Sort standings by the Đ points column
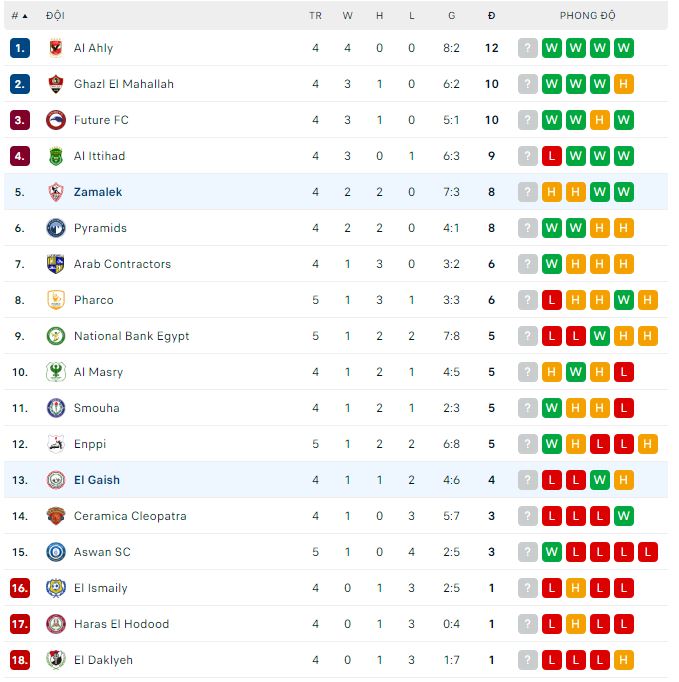679x682 pixels. [x=491, y=16]
